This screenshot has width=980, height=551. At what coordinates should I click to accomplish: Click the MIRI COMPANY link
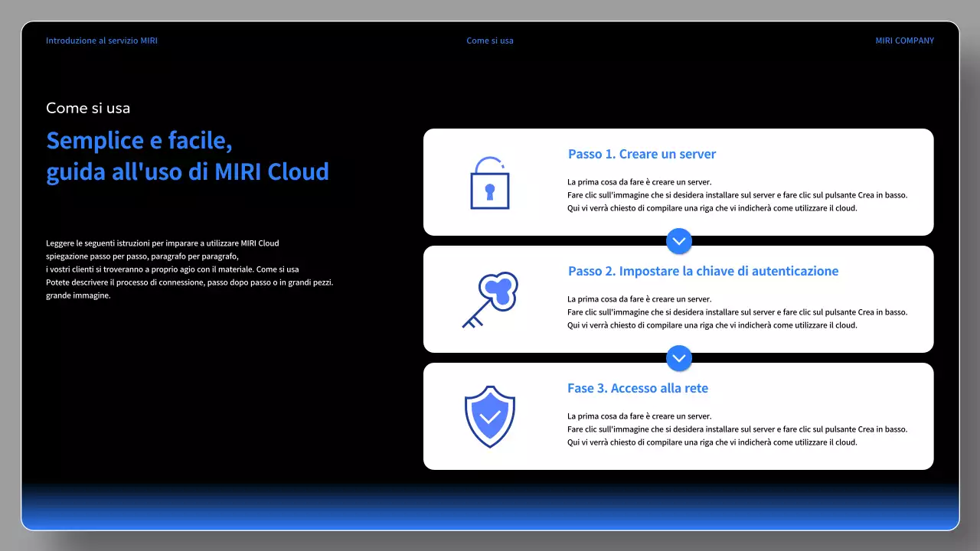click(x=904, y=41)
